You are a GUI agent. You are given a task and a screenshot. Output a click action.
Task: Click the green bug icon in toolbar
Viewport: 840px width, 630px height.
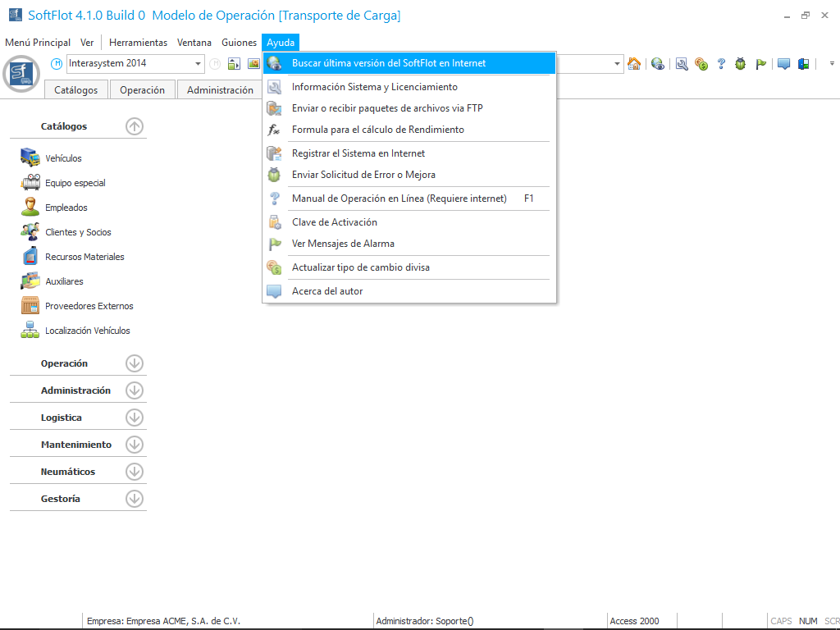point(741,64)
